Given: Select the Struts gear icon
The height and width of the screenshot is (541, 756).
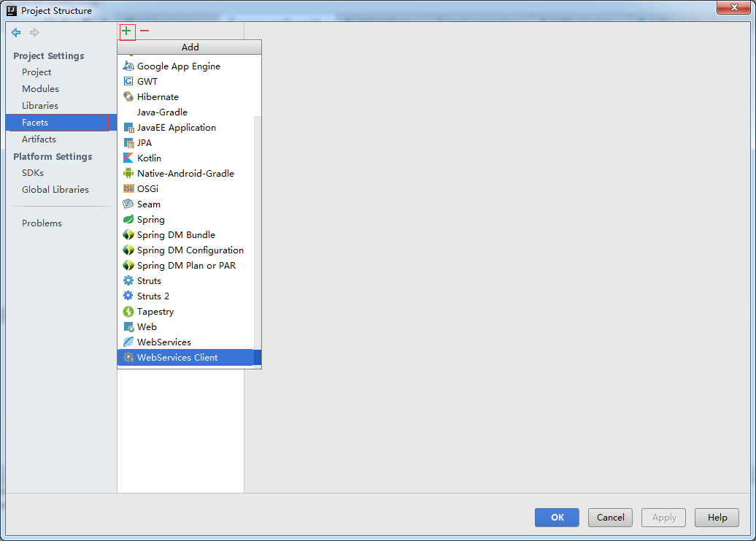Looking at the screenshot, I should (x=128, y=280).
